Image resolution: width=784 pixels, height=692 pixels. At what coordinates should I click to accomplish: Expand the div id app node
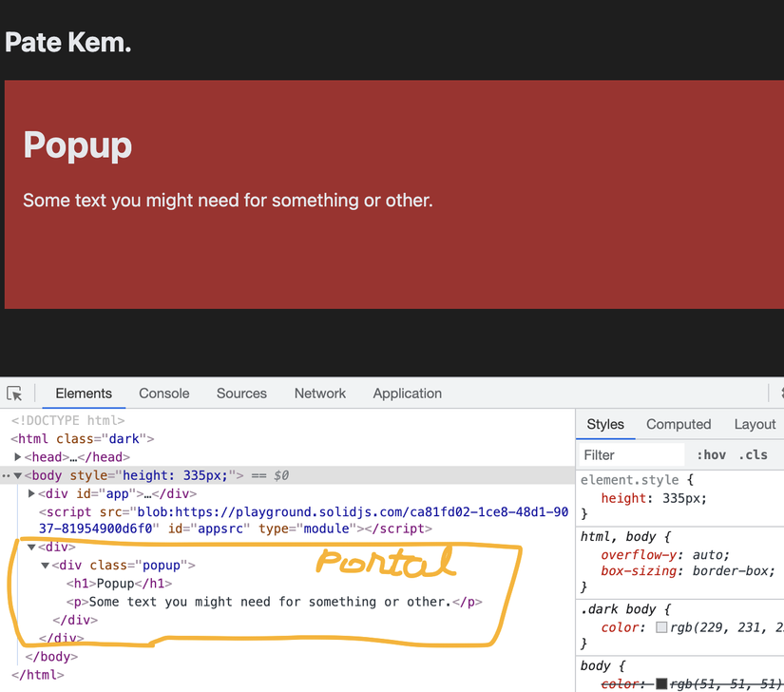click(x=31, y=494)
